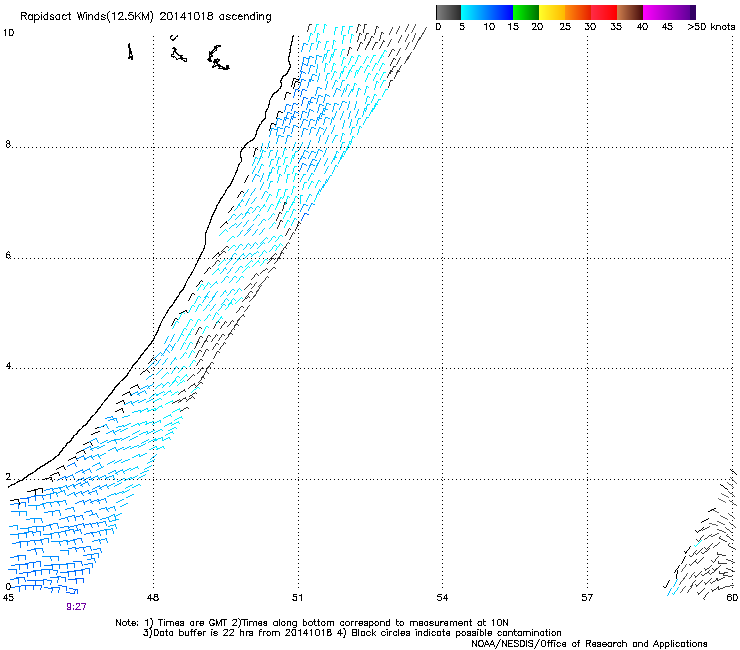Click the green 15-20 knots legend segment
Viewport: 740px width, 650px height.
pos(525,12)
